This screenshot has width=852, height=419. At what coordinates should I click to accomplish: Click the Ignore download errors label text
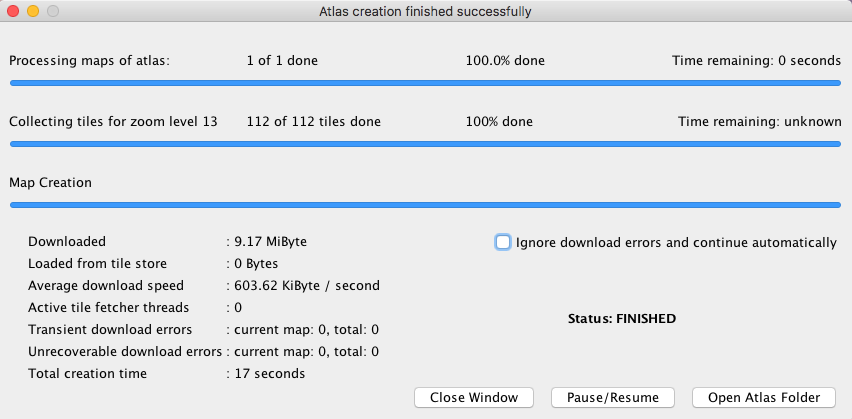click(676, 242)
